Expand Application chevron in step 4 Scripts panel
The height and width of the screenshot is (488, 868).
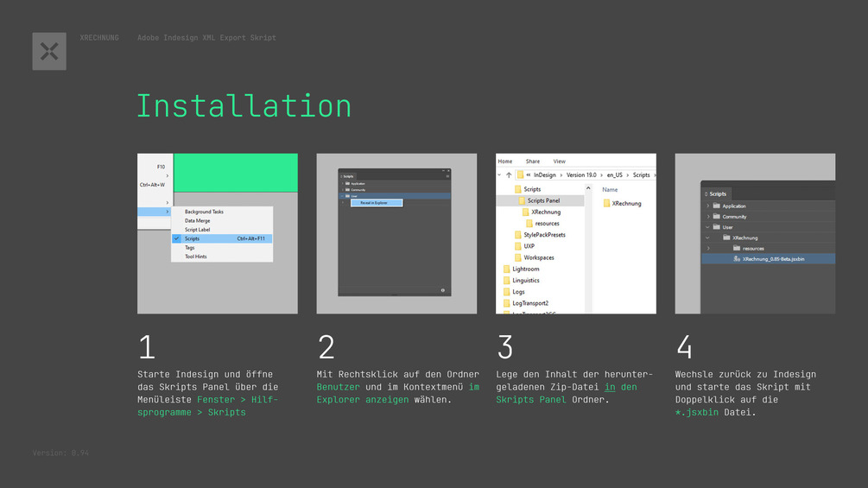tap(708, 206)
